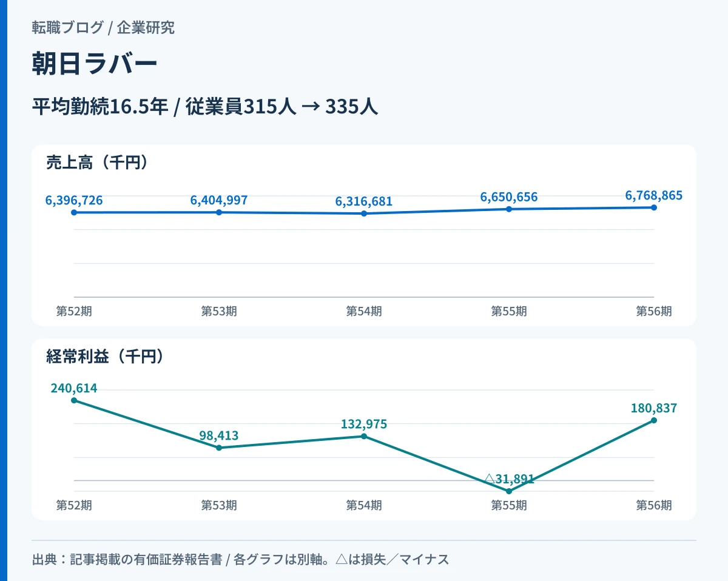Viewport: 728px width, 581px height.
Task: Click the sales value 6,316,681
Action: (x=364, y=201)
